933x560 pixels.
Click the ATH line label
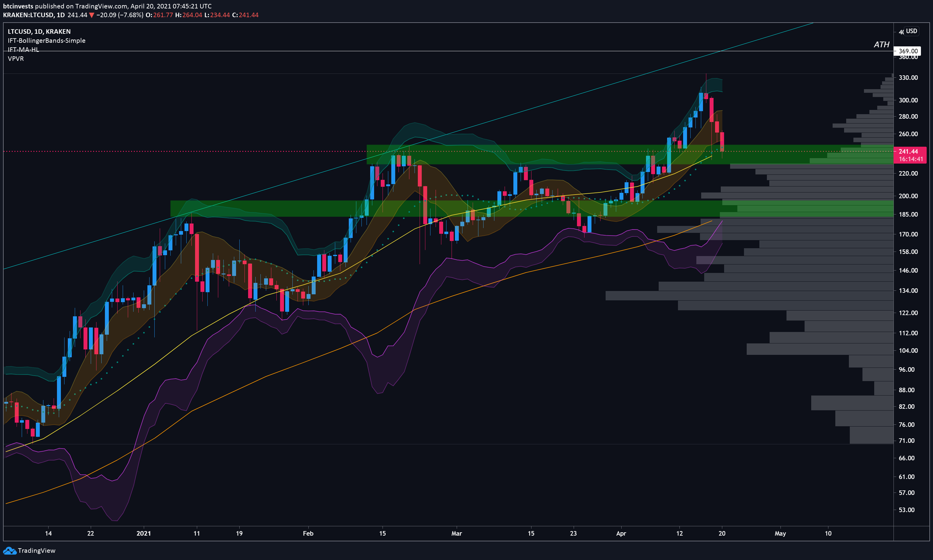pyautogui.click(x=881, y=45)
